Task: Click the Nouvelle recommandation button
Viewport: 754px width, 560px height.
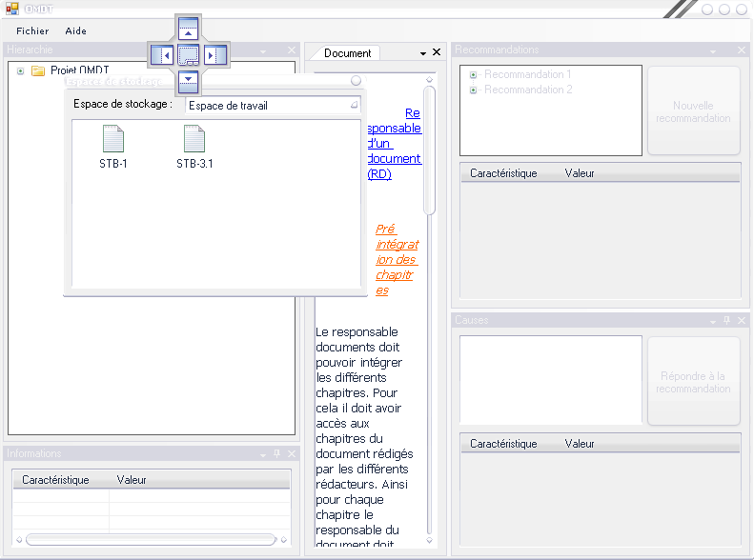Action: pos(694,111)
